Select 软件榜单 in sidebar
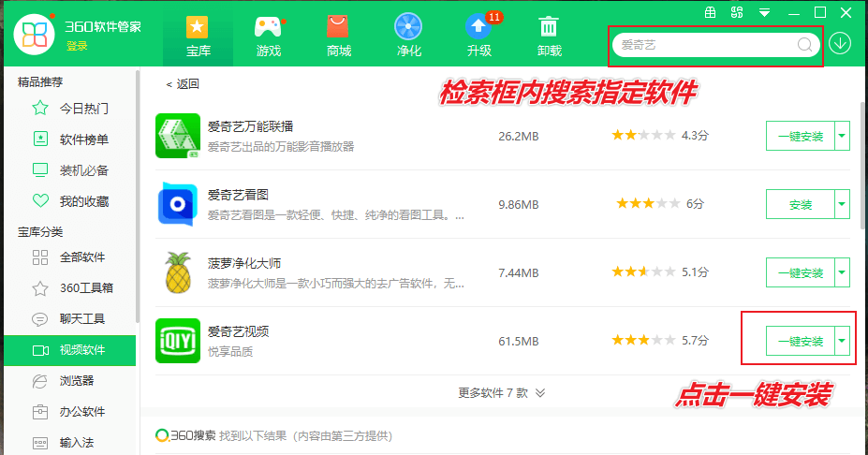This screenshot has width=868, height=455. [84, 139]
